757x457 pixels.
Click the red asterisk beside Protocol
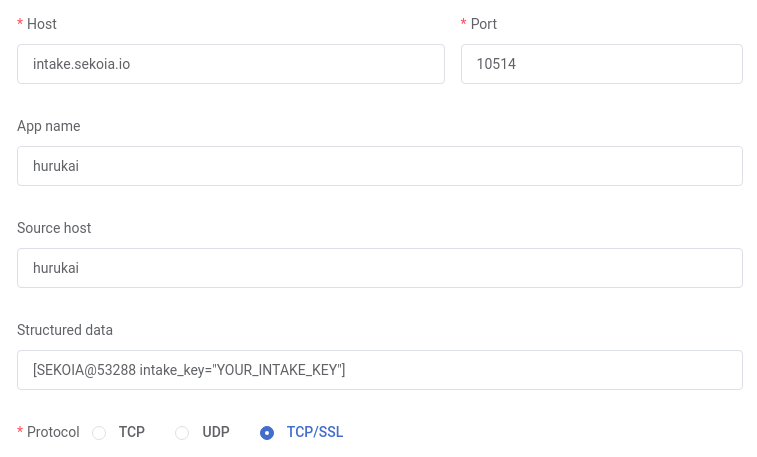(20, 432)
